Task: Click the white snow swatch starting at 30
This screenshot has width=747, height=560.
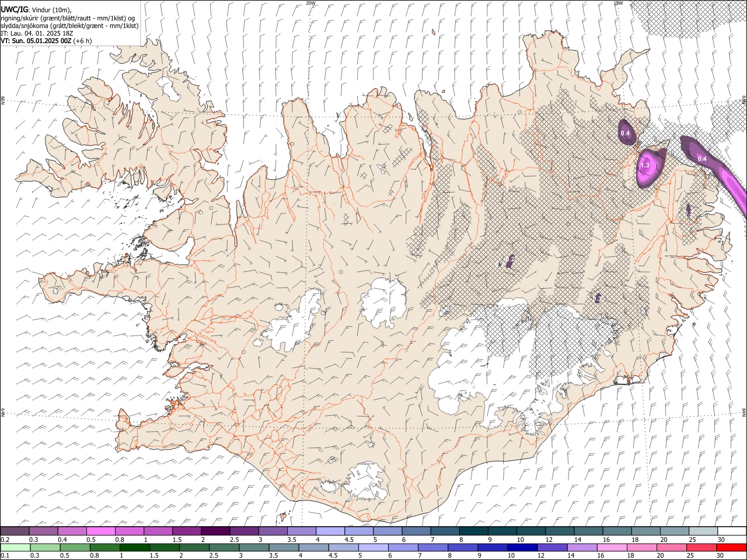Action: pos(732,531)
